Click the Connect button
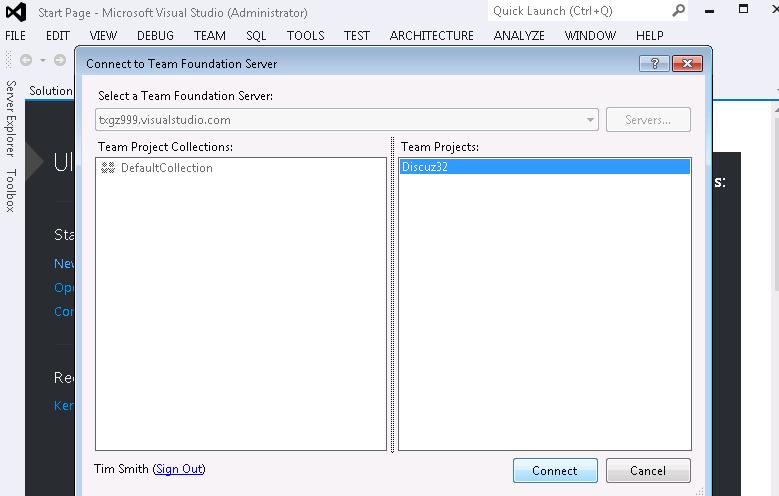779x496 pixels. tap(555, 471)
